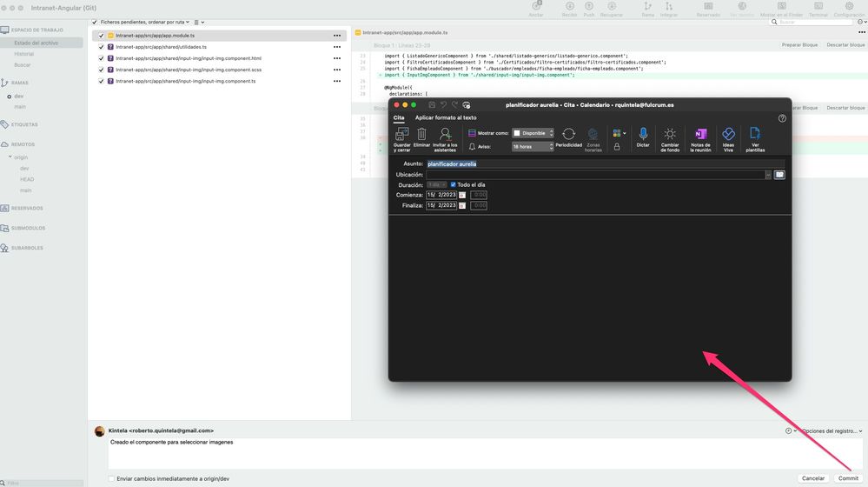The image size is (868, 487).
Task: Open the Aviso 18 horas dropdown
Action: pyautogui.click(x=533, y=147)
